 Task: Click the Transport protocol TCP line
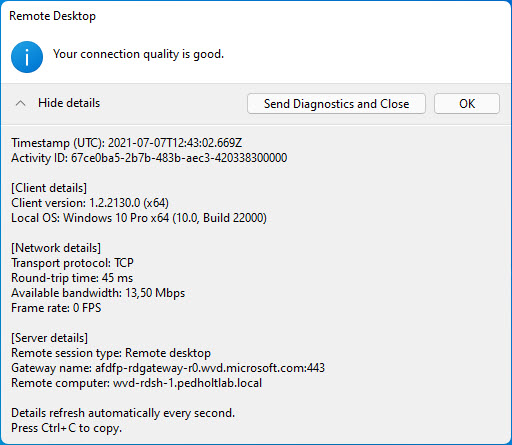click(72, 263)
